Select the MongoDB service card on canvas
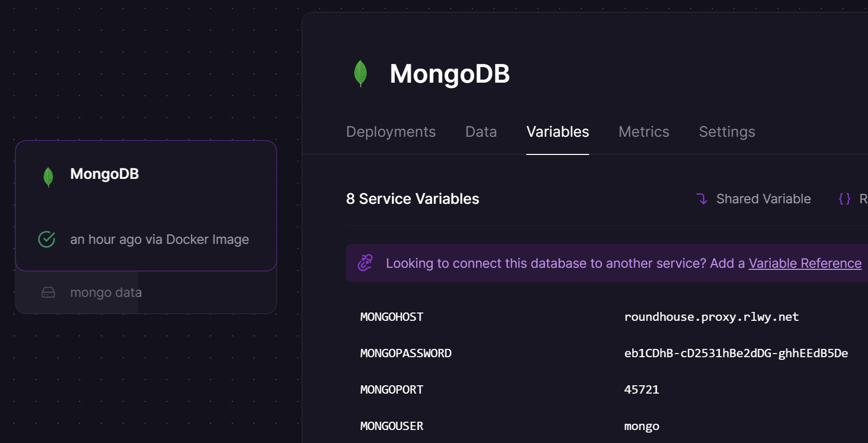The height and width of the screenshot is (443, 868). pos(146,205)
